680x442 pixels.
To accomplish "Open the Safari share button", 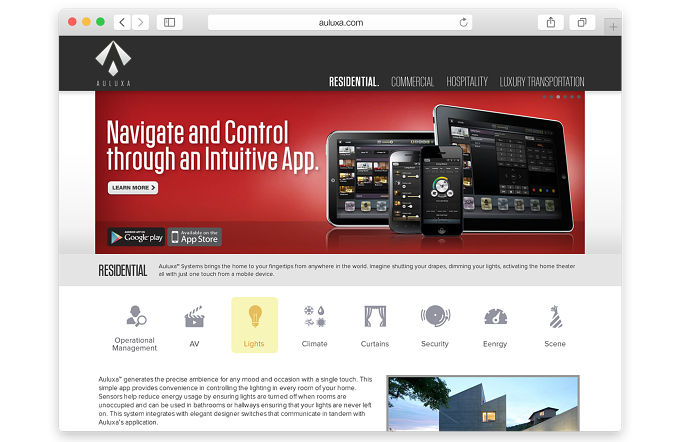I will click(551, 22).
